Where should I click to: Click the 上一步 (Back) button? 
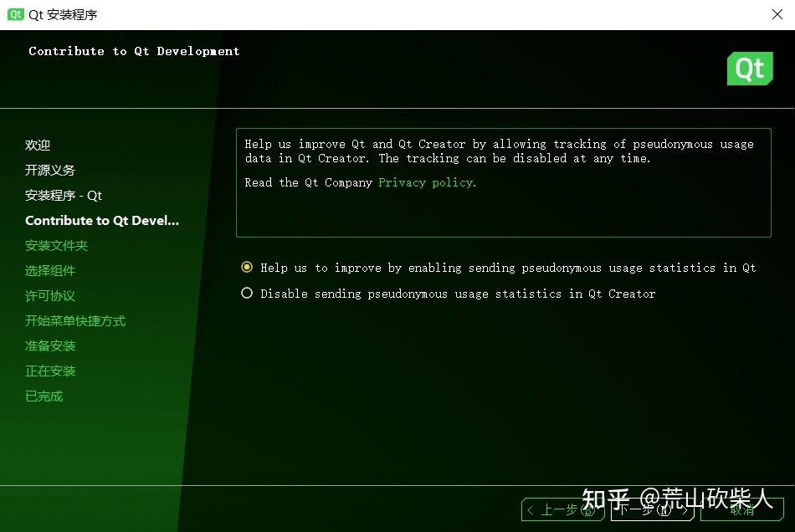563,509
